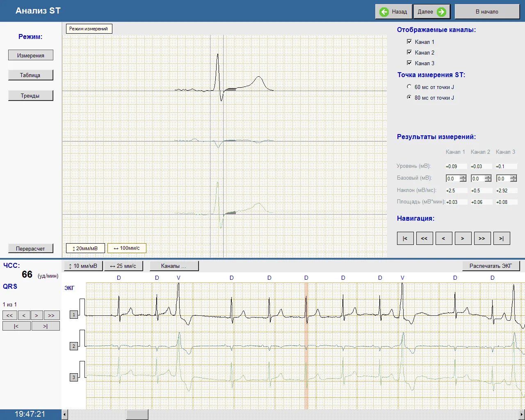Viewport: 525px width, 420px height.
Task: Click the highlighted beat on ECG strip
Action: pyautogui.click(x=306, y=346)
